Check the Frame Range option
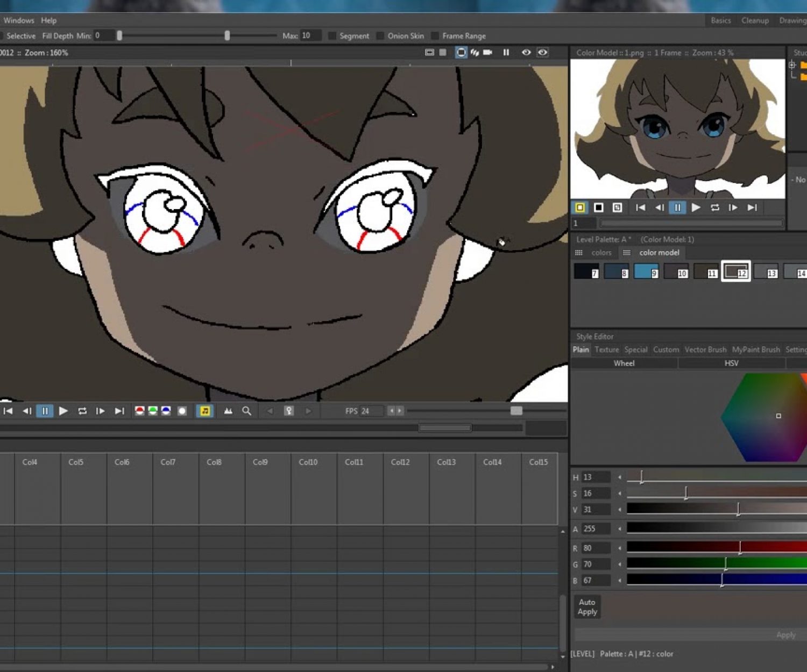 (x=435, y=36)
